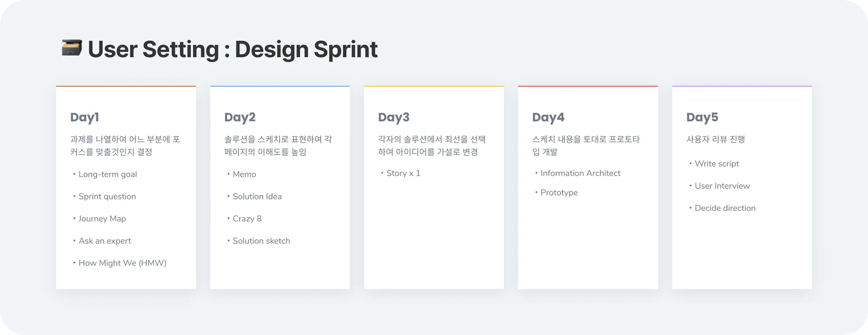This screenshot has height=335, width=868.
Task: Select the Day4 card heading
Action: 548,117
